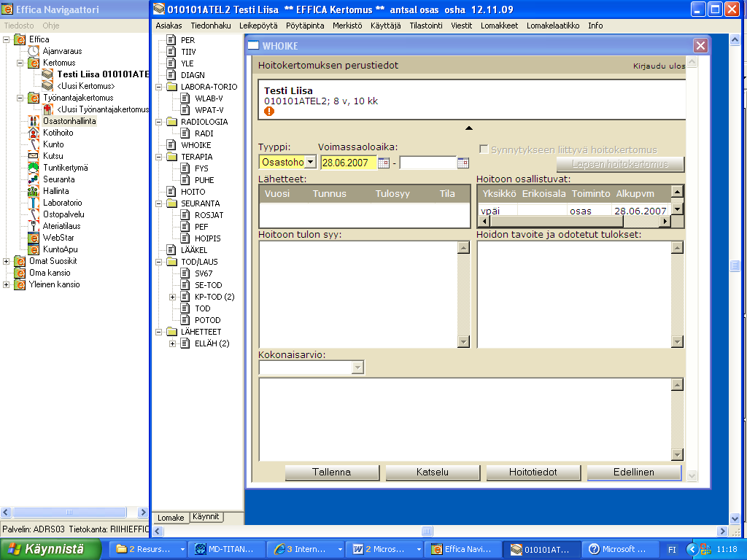Click the HOITO document icon

[x=171, y=192]
